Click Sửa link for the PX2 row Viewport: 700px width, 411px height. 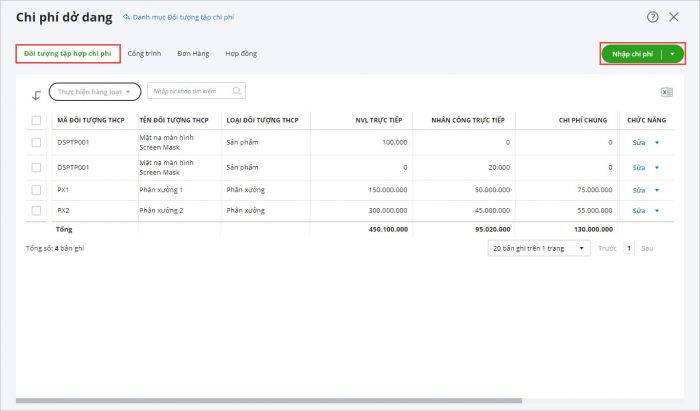pyautogui.click(x=639, y=211)
